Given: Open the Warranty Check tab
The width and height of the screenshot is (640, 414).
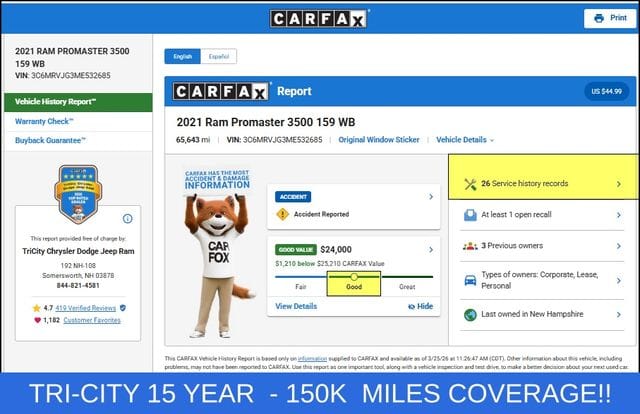Looking at the screenshot, I should coord(44,122).
